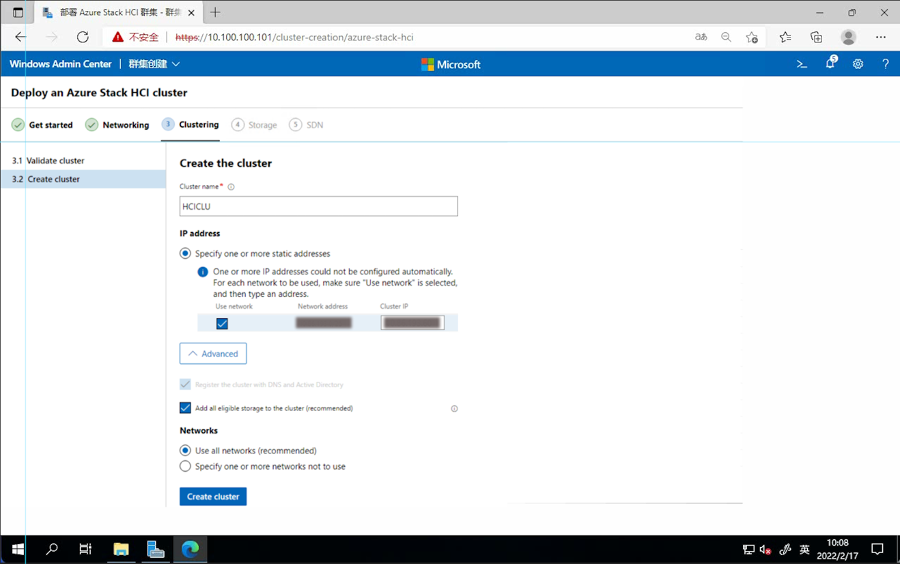Click the Azure Stack HCI browser tab
Viewport: 902px width, 564px height.
pos(119,12)
